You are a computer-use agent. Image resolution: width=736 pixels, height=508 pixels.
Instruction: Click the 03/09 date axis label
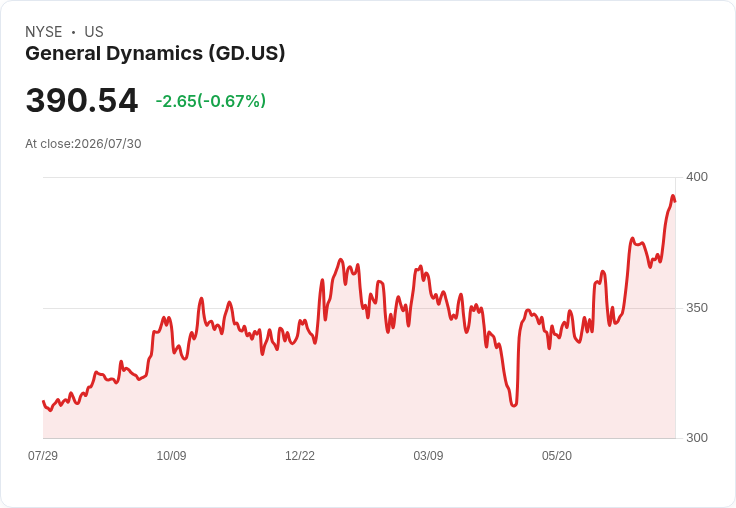point(428,455)
